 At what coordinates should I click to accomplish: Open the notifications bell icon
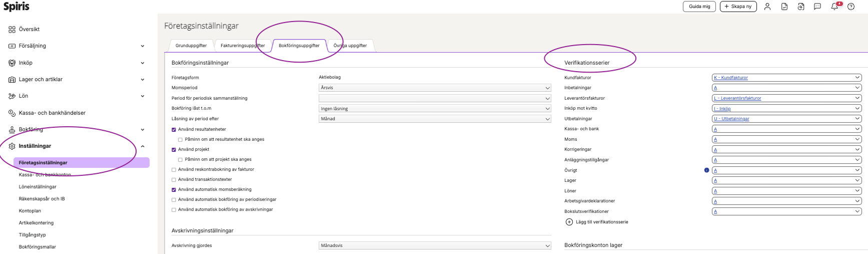[x=834, y=7]
